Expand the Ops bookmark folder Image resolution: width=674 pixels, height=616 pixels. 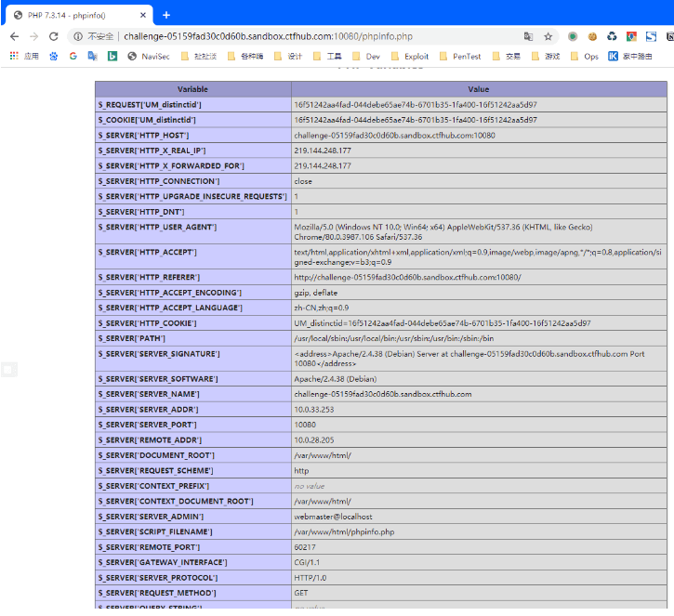(585, 57)
